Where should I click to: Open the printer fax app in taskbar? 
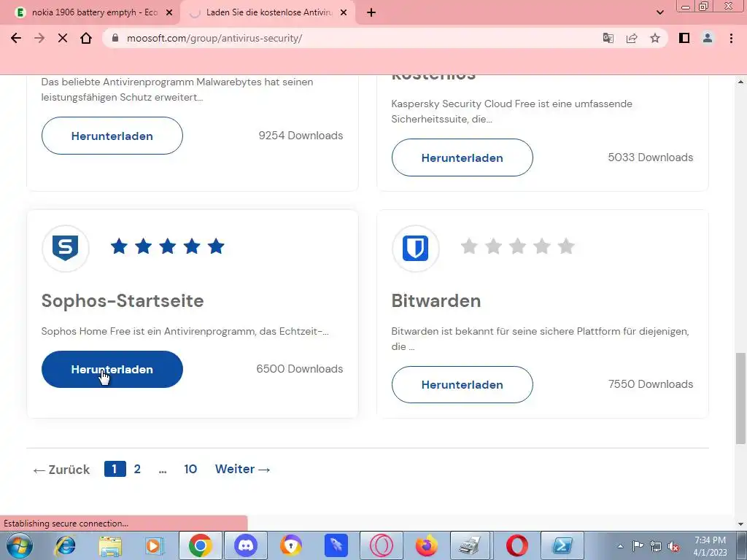(471, 545)
